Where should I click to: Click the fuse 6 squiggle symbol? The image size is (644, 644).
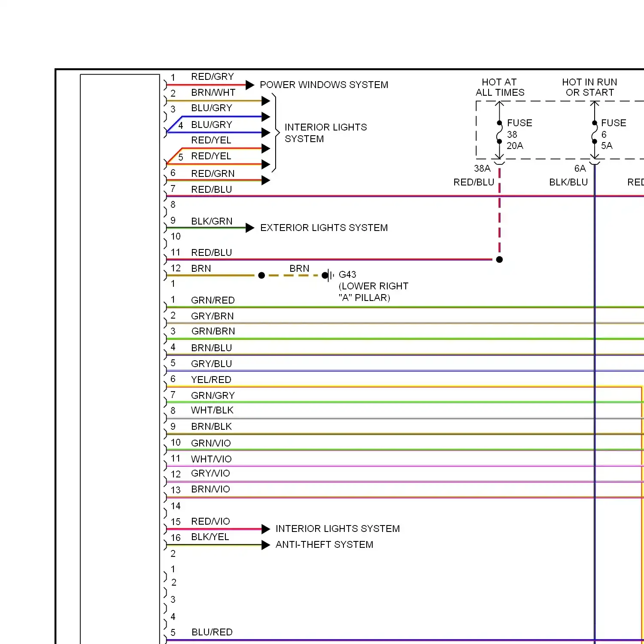click(x=594, y=132)
